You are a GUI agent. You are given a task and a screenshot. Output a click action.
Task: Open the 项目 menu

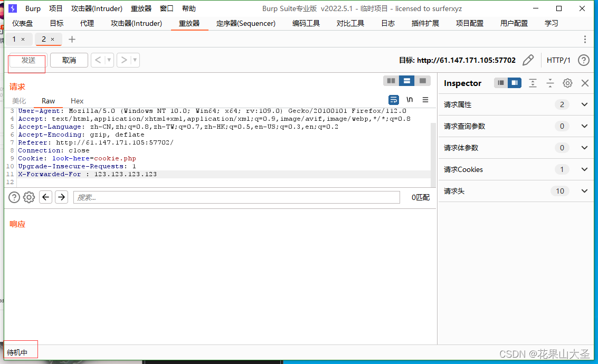pyautogui.click(x=55, y=8)
